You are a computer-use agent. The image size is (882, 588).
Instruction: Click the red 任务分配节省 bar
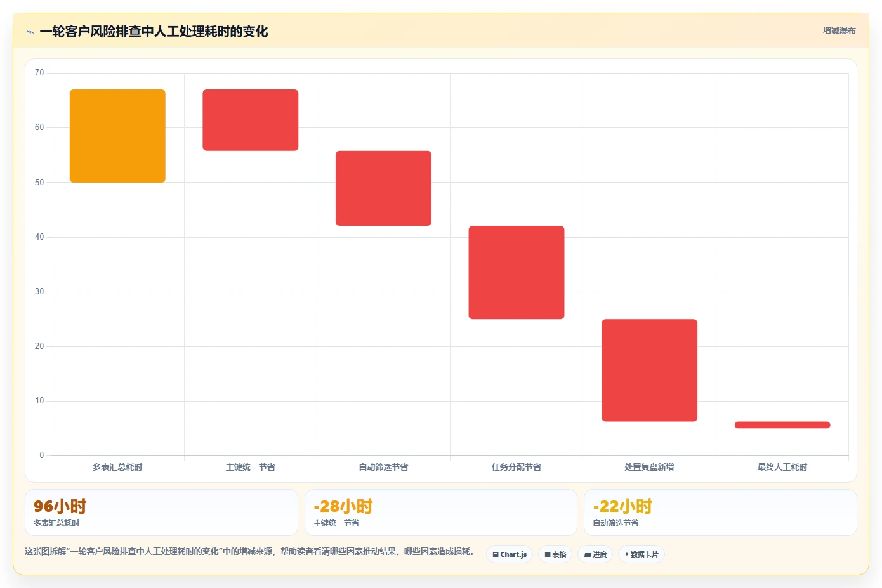coord(517,272)
